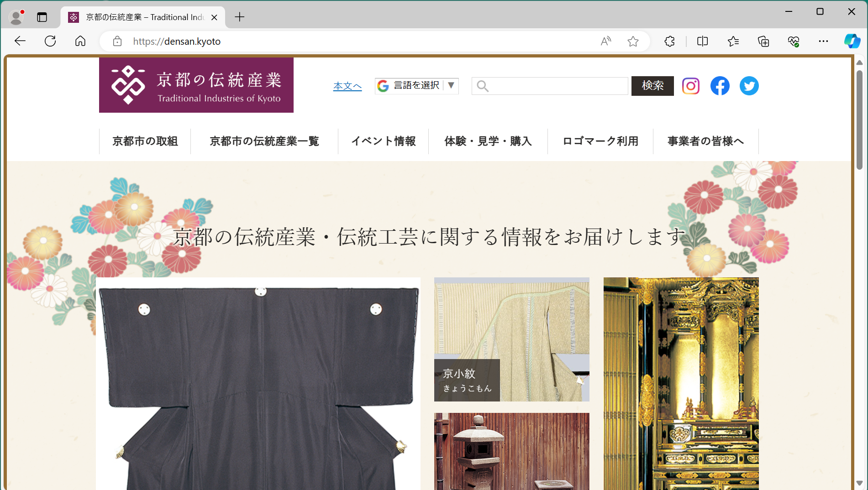Toggle split screen view icon

[702, 42]
